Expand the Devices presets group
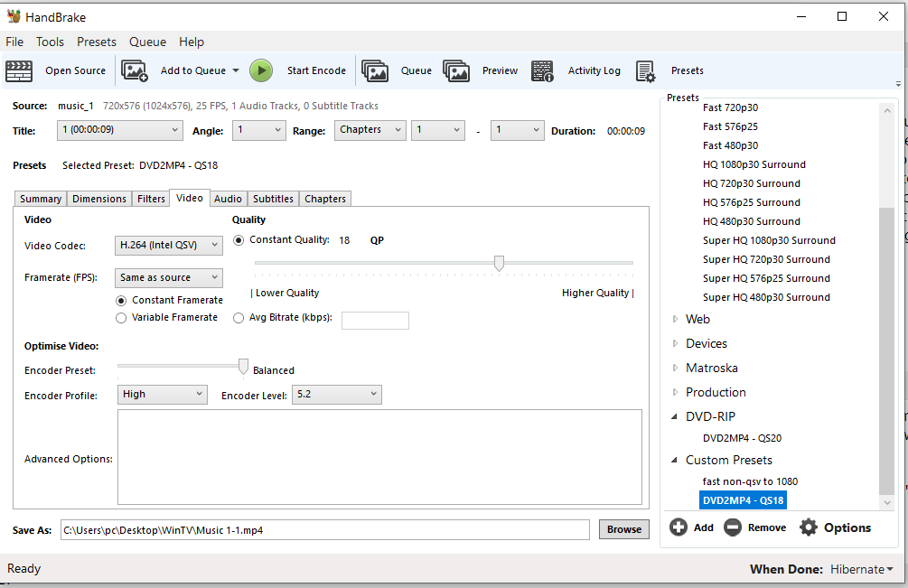 [x=675, y=343]
